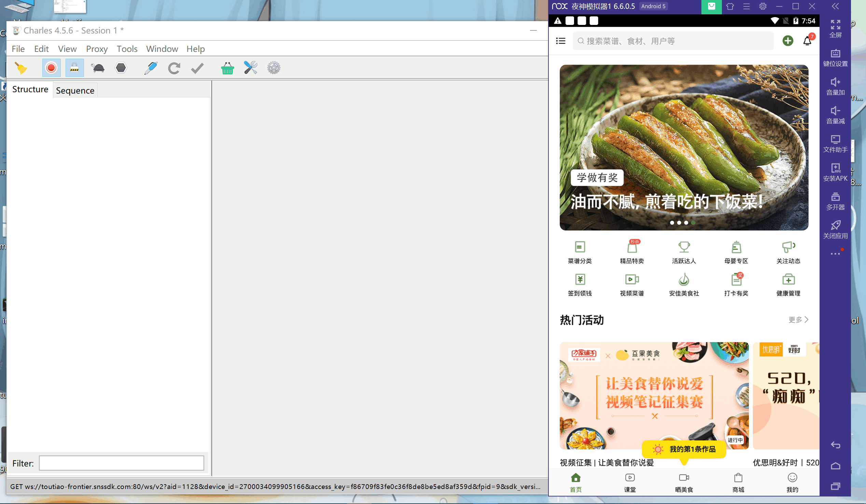Toggle the red recording button
Screen dimensions: 866x504
(x=51, y=68)
